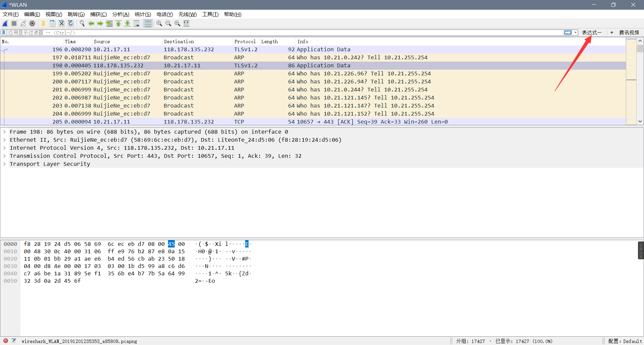Image resolution: width=644 pixels, height=345 pixels.
Task: Click the 表达式… button
Action: (592, 32)
